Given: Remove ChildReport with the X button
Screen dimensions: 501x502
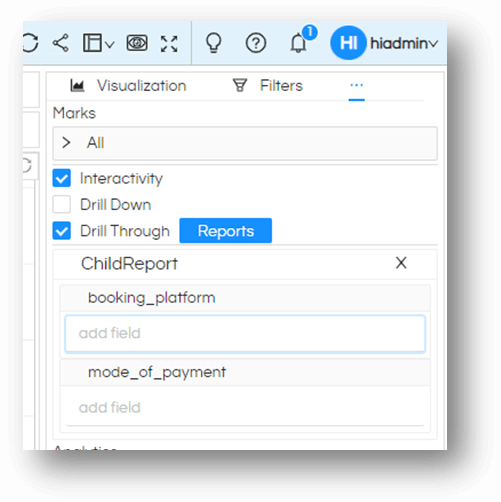Looking at the screenshot, I should (x=401, y=263).
